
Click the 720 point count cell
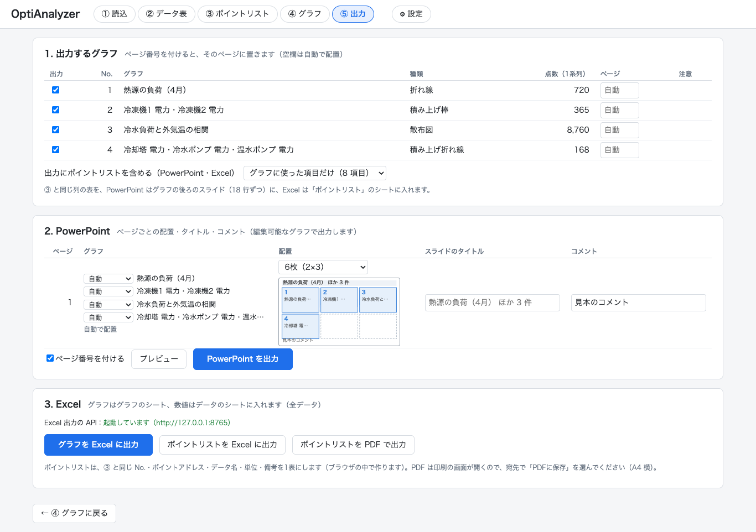(x=582, y=90)
